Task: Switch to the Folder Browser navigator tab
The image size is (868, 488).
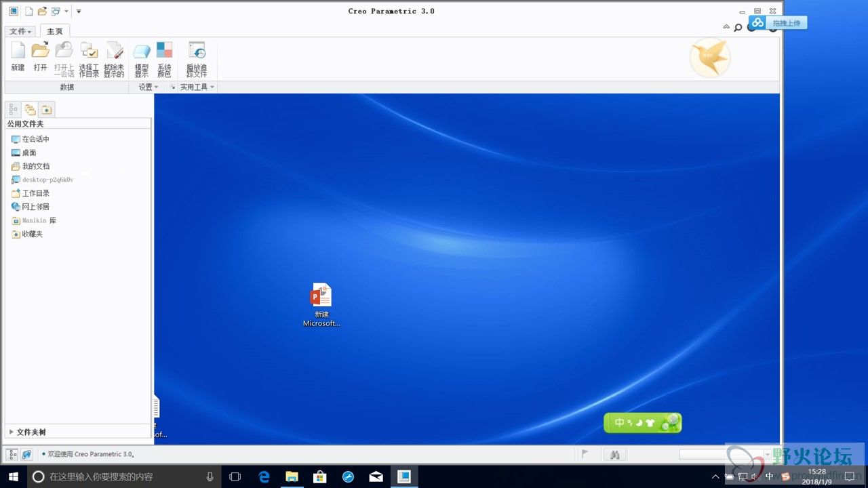Action: [30, 109]
